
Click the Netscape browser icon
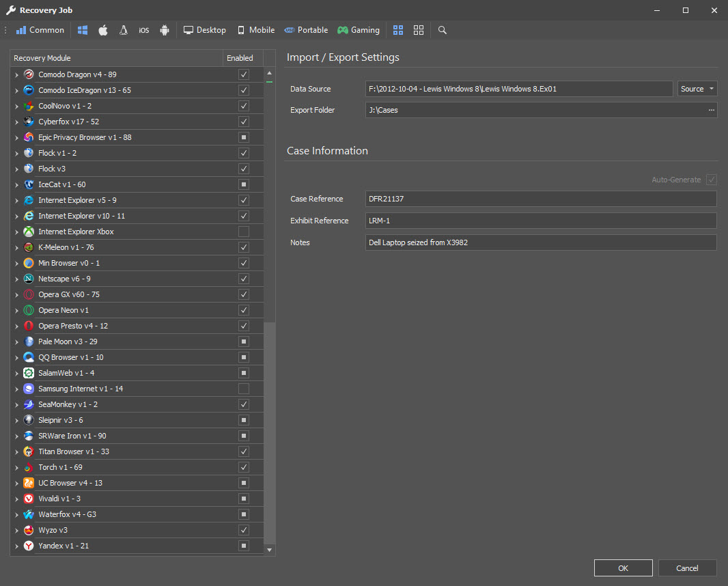tap(29, 279)
